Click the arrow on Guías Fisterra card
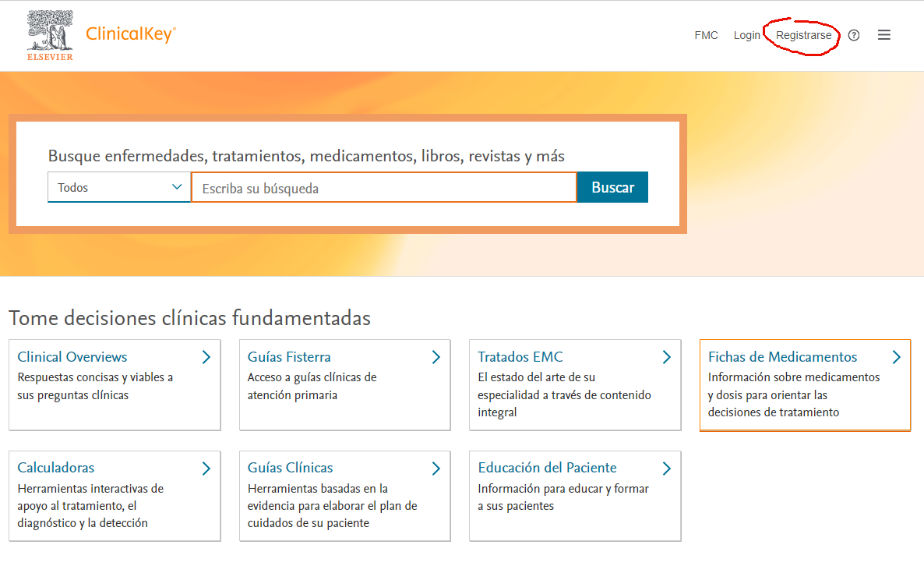The image size is (924, 573). coord(436,357)
